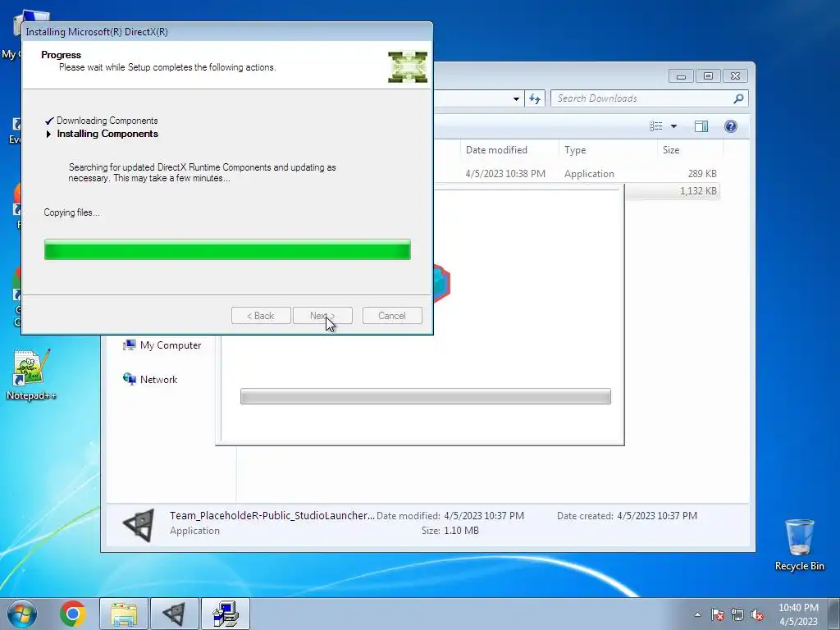This screenshot has width=840, height=630.
Task: Open Network in navigation pane
Action: [x=151, y=379]
